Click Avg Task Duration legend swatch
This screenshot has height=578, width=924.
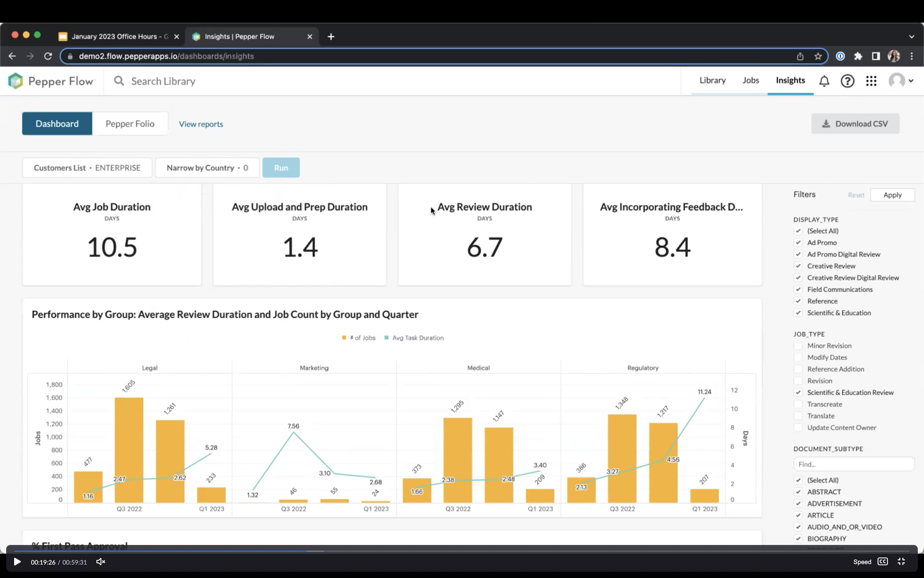click(386, 338)
